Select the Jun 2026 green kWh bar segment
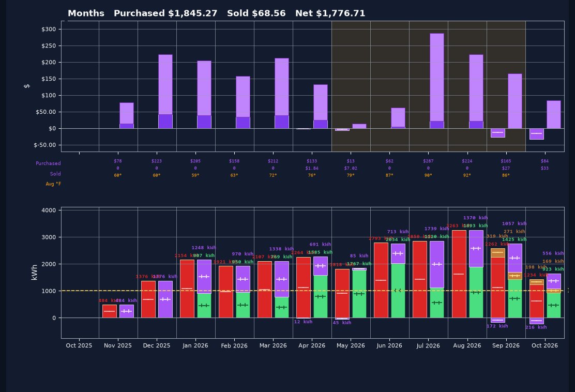Screen dimensions: 575x392 click(x=398, y=291)
